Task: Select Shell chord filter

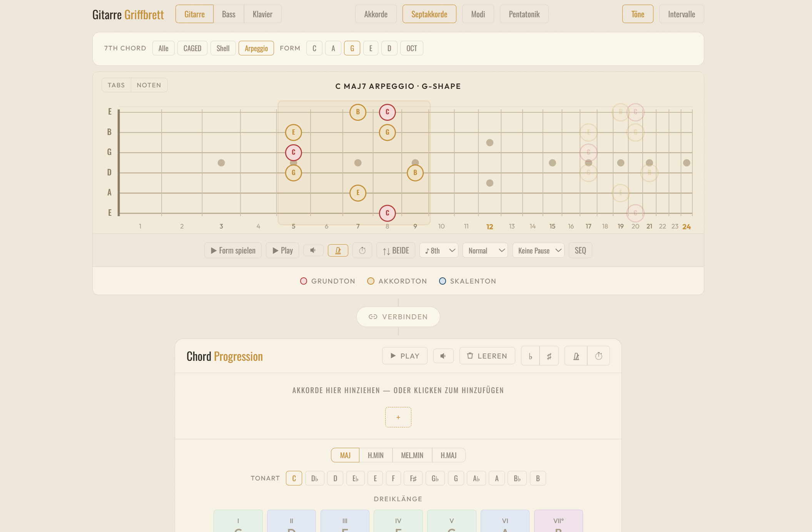Action: point(223,48)
